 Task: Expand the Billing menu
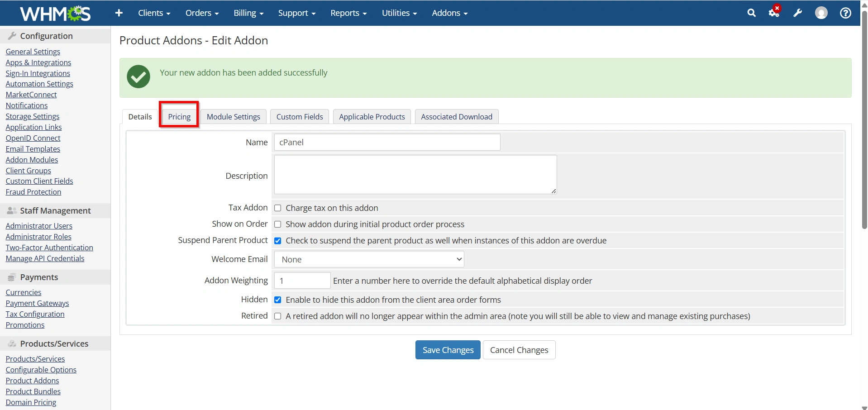[248, 13]
